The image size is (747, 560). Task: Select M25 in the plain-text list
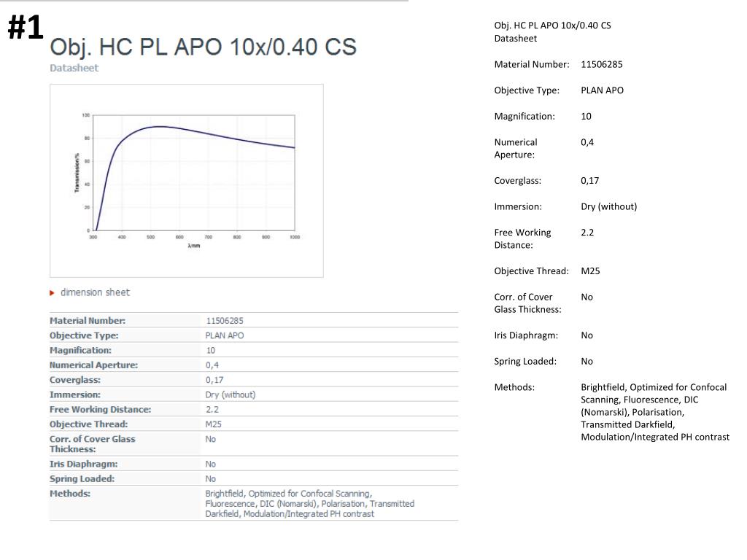(x=590, y=271)
